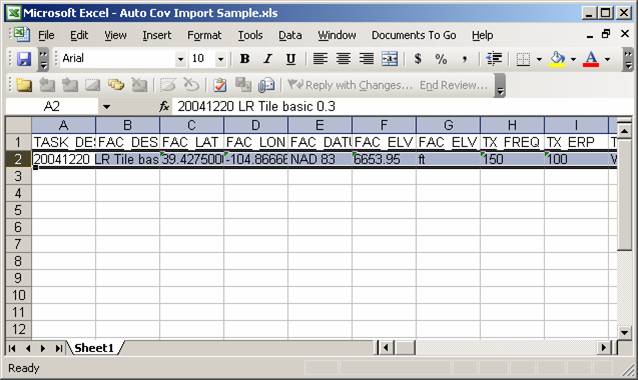Open the Help menu

point(483,35)
